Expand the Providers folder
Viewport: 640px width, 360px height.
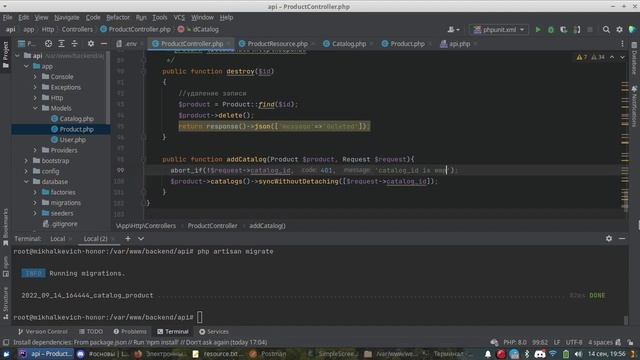(x=35, y=150)
